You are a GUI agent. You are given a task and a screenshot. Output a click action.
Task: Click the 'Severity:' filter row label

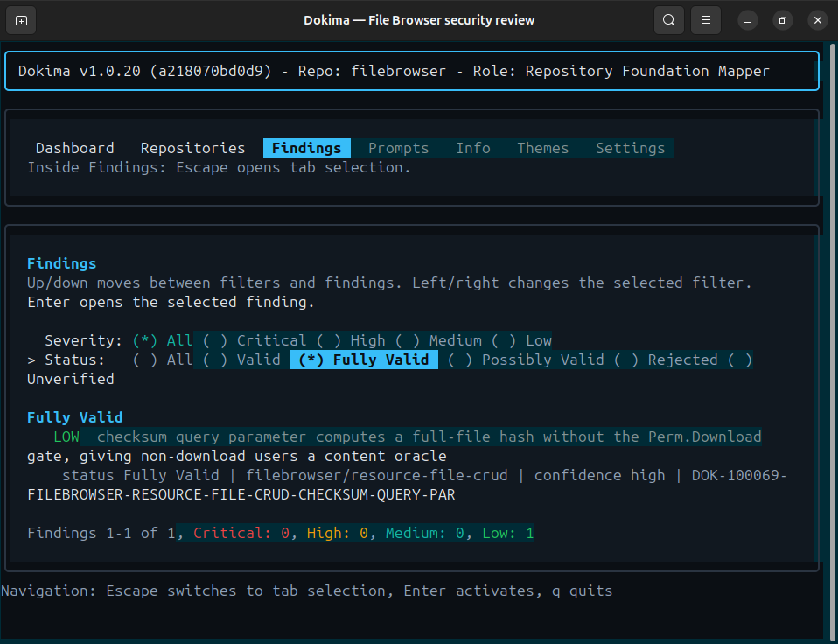point(83,340)
